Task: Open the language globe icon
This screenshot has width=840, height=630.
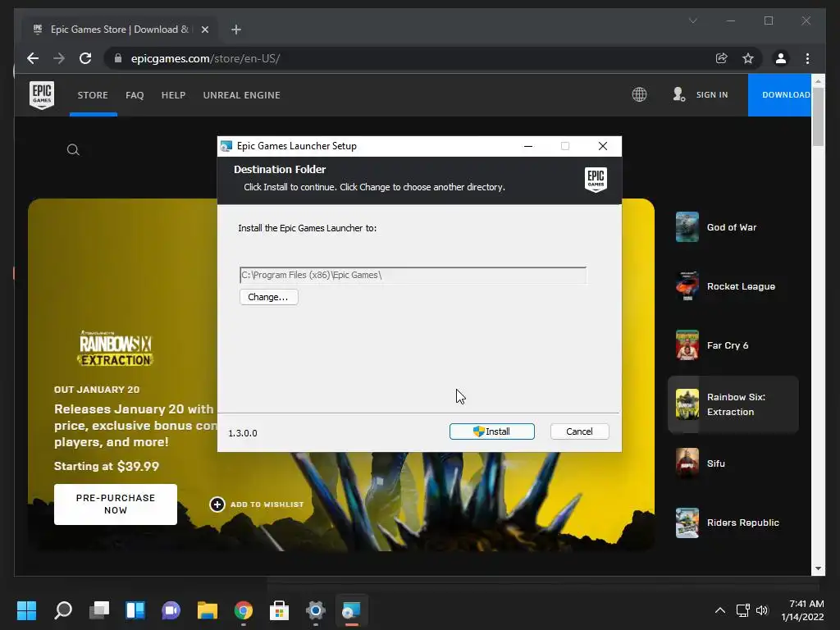Action: tap(639, 95)
